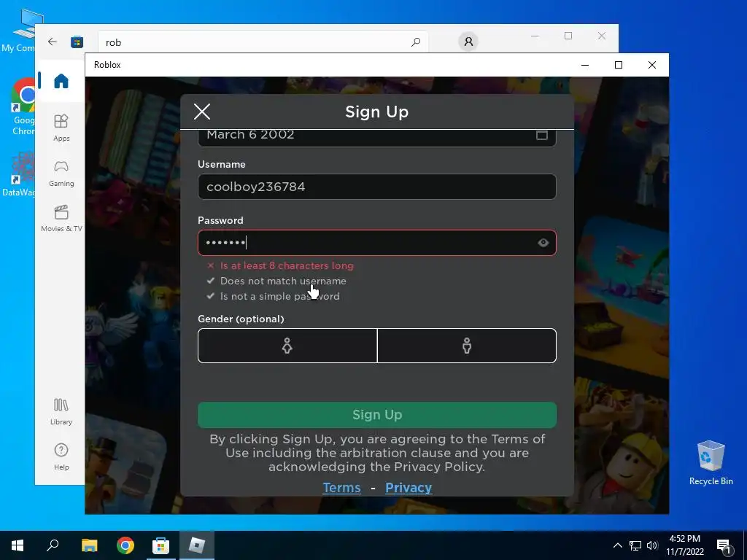
Task: Open Gaming section in Microsoft Store
Action: tap(61, 173)
